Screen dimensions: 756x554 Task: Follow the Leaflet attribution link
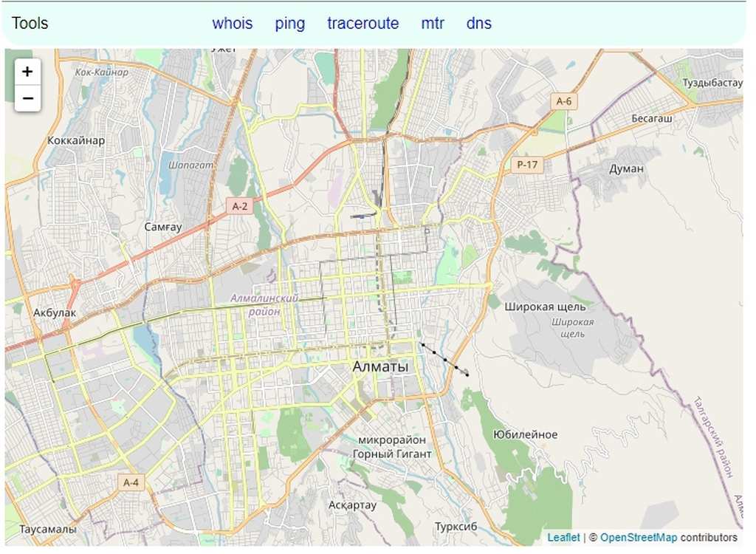point(563,538)
